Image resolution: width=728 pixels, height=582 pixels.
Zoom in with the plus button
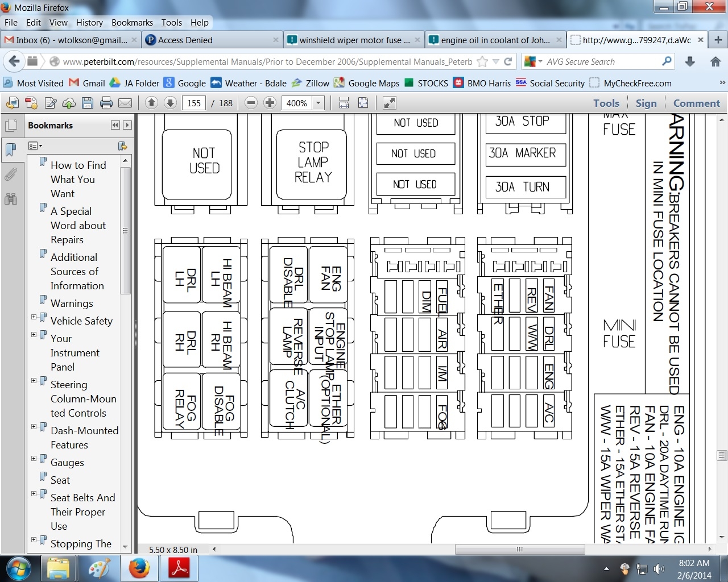(x=270, y=103)
